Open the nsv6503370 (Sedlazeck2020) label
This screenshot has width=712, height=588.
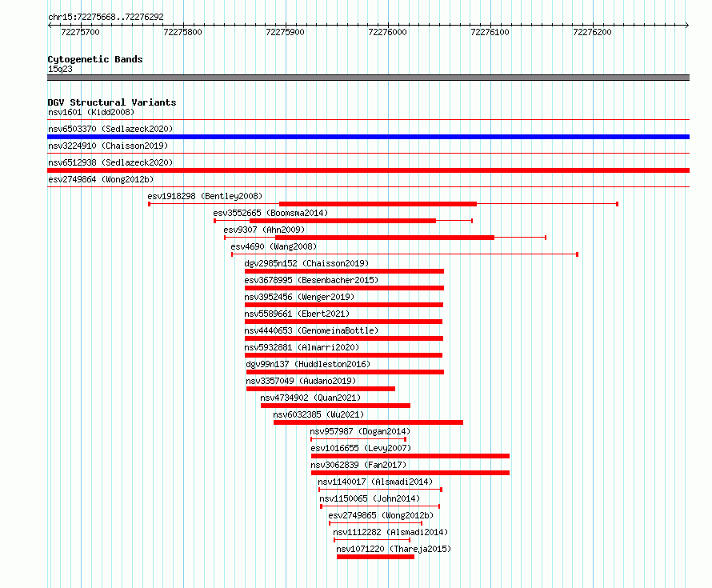110,129
